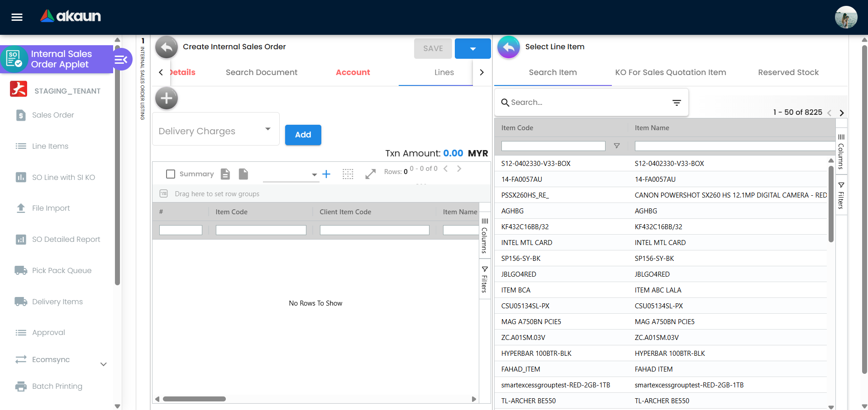Toggle the Summary checkbox
The width and height of the screenshot is (868, 410).
171,174
